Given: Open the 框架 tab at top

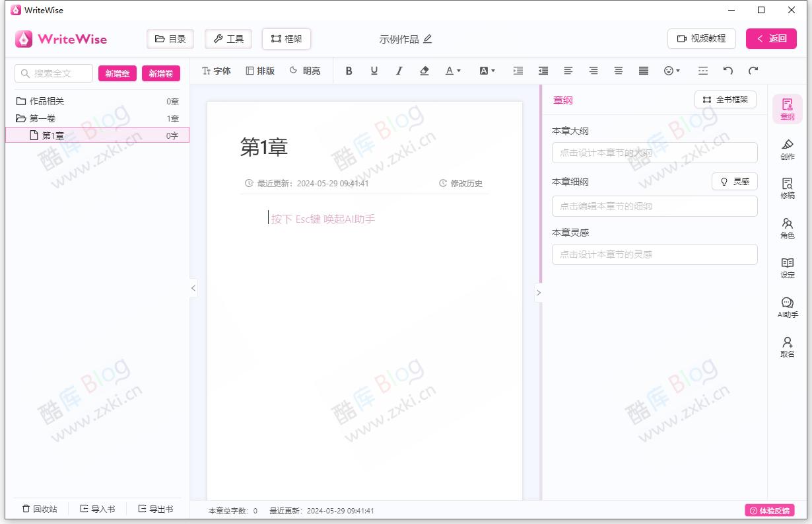Looking at the screenshot, I should [x=286, y=38].
